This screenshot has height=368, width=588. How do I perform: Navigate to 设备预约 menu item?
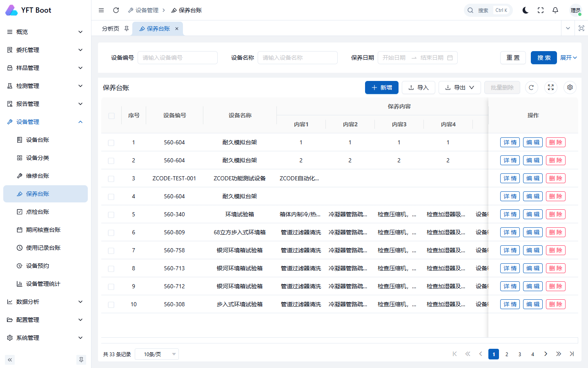45,266
